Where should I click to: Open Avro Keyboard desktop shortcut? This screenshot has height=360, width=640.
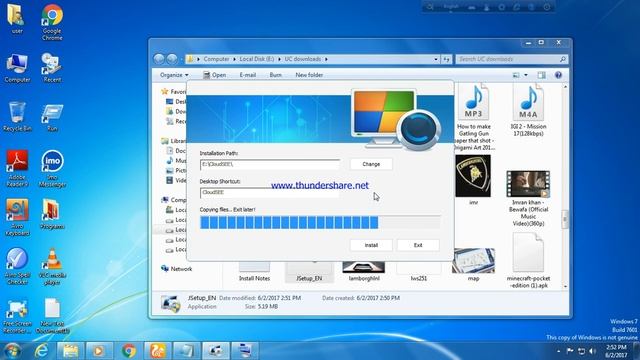[x=17, y=217]
